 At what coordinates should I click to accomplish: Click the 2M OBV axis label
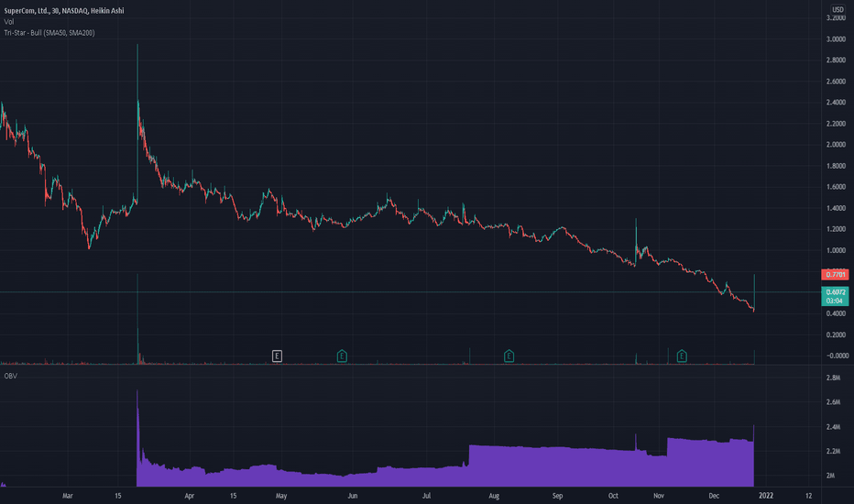(x=830, y=476)
